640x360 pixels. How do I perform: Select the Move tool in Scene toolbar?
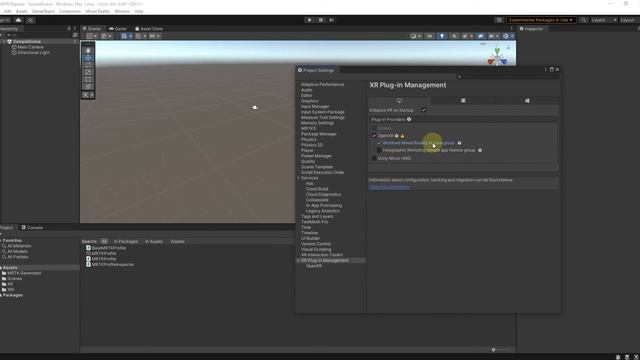(88, 58)
